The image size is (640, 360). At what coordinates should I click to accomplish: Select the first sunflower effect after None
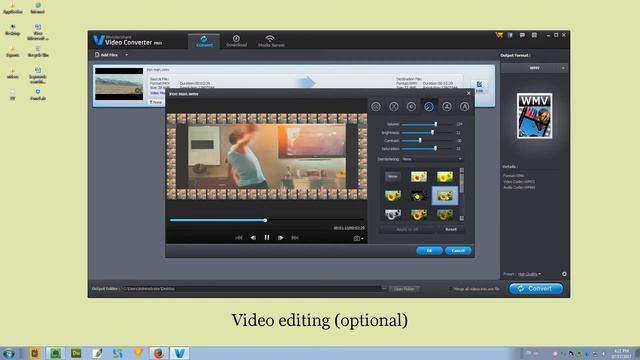[x=419, y=176]
